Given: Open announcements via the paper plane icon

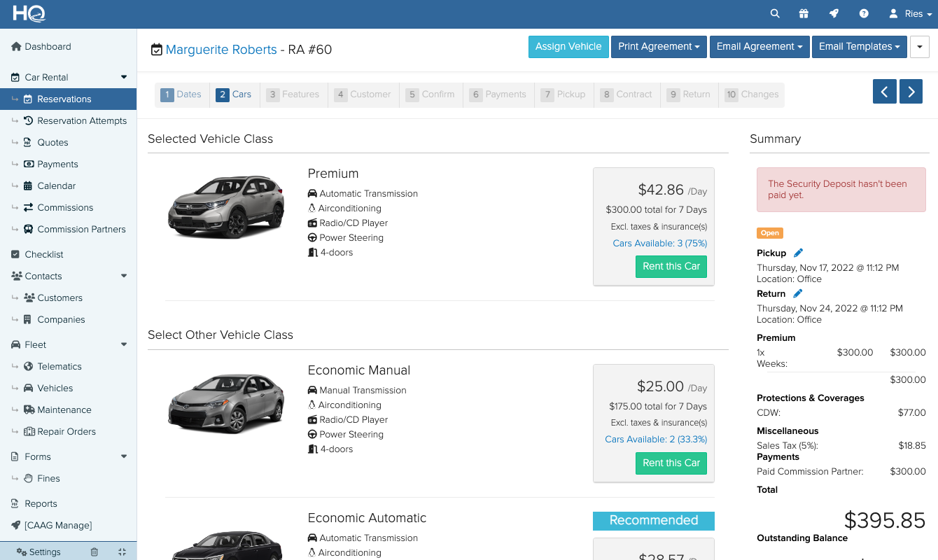Looking at the screenshot, I should point(833,13).
